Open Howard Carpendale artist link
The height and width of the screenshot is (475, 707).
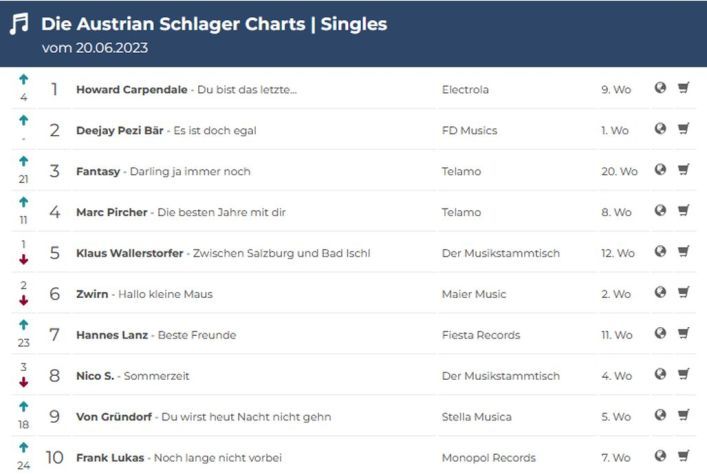(x=132, y=90)
